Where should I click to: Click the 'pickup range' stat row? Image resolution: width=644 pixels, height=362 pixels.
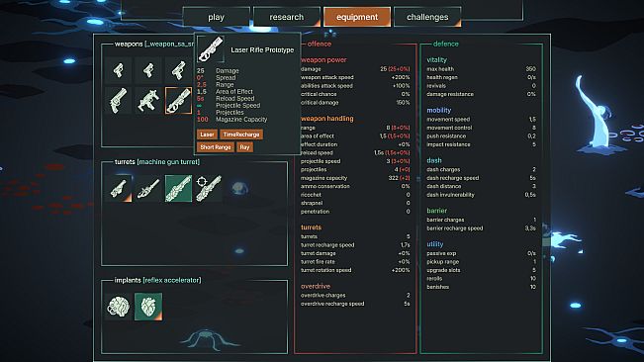482,261
